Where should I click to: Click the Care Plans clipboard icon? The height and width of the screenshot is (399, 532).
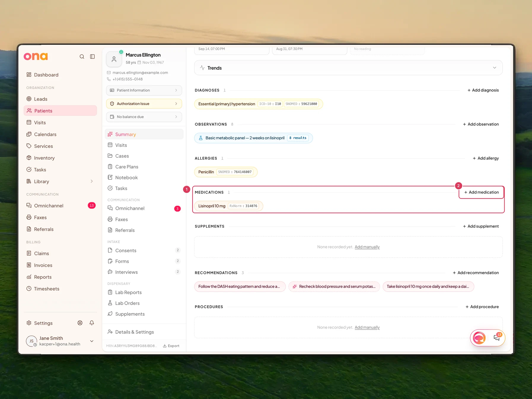pyautogui.click(x=110, y=167)
